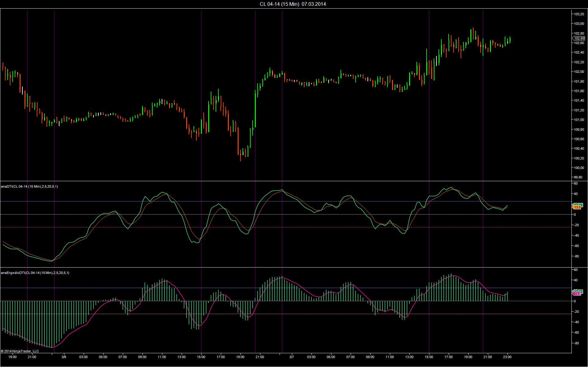Click the 100,00 price axis label
The image size is (588, 367).
[579, 168]
